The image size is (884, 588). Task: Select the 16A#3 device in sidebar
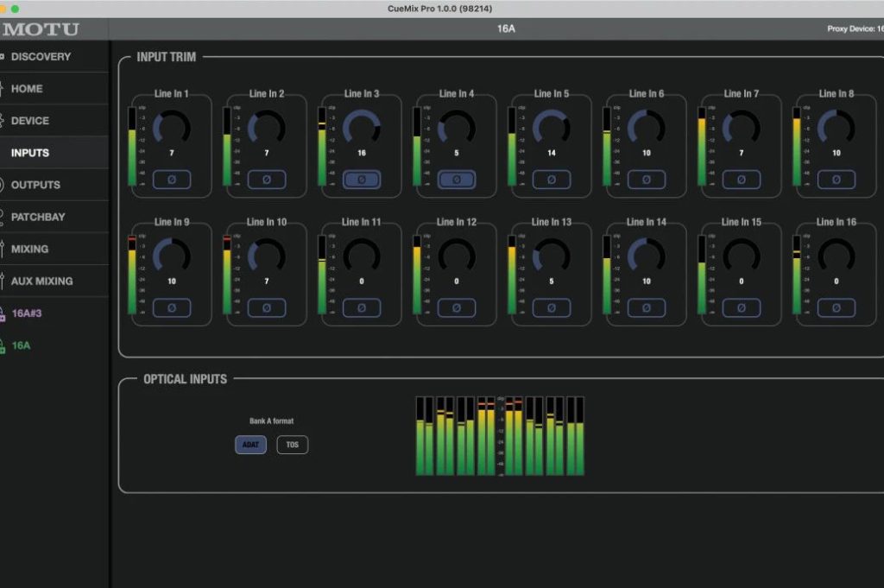(x=26, y=313)
